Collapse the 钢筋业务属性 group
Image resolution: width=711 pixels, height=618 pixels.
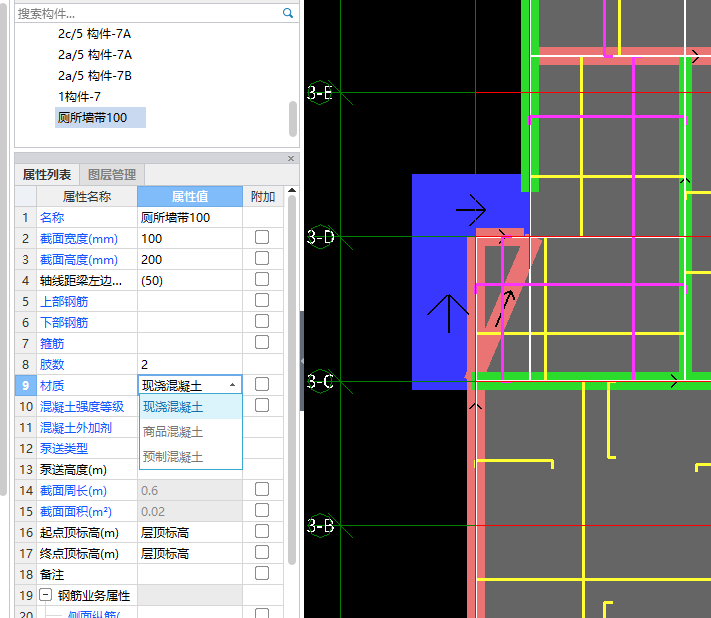click(x=45, y=595)
